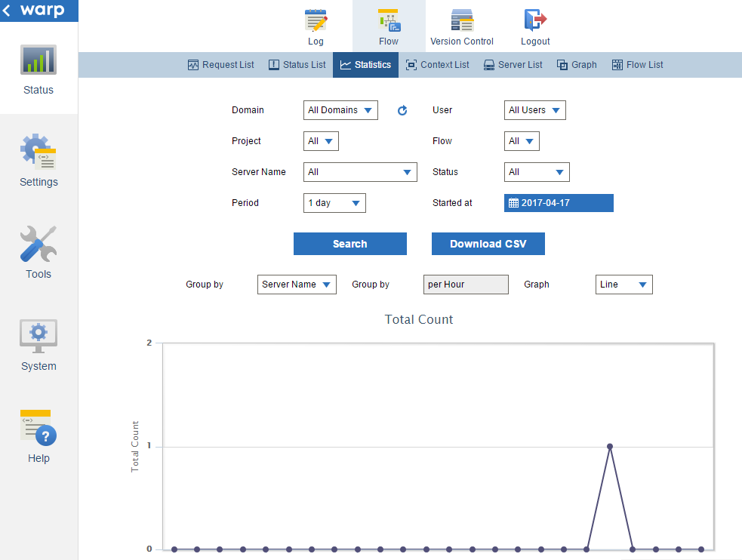The width and height of the screenshot is (742, 560).
Task: Collapse sidebar using warp back arrow
Action: click(x=8, y=11)
